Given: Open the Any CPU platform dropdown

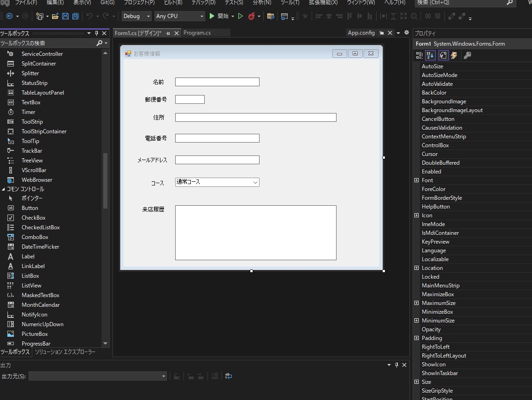Looking at the screenshot, I should (180, 16).
